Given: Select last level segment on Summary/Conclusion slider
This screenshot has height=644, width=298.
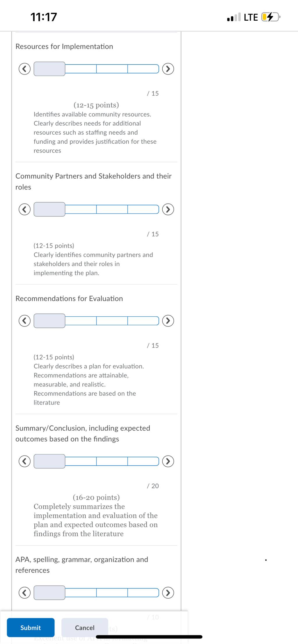Looking at the screenshot, I should [143, 461].
